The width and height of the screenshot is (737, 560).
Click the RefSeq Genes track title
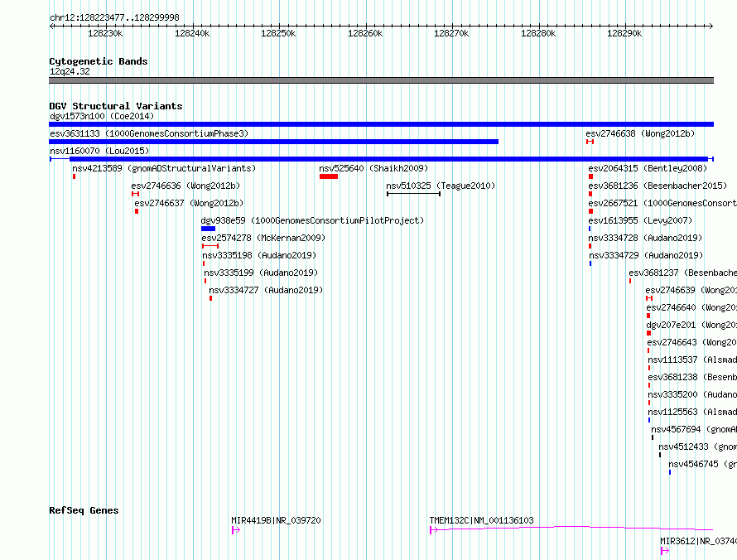click(x=84, y=510)
